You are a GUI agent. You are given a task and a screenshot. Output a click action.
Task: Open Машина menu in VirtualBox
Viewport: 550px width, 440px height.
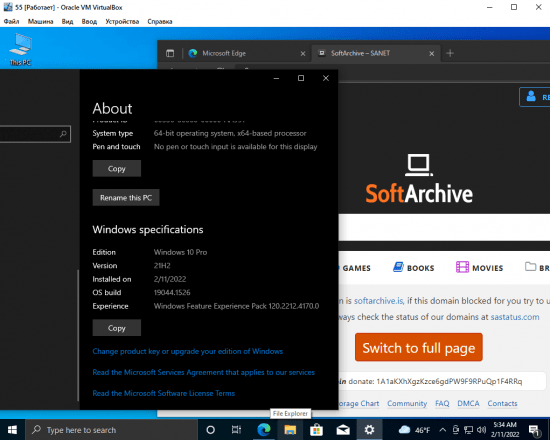pyautogui.click(x=41, y=21)
